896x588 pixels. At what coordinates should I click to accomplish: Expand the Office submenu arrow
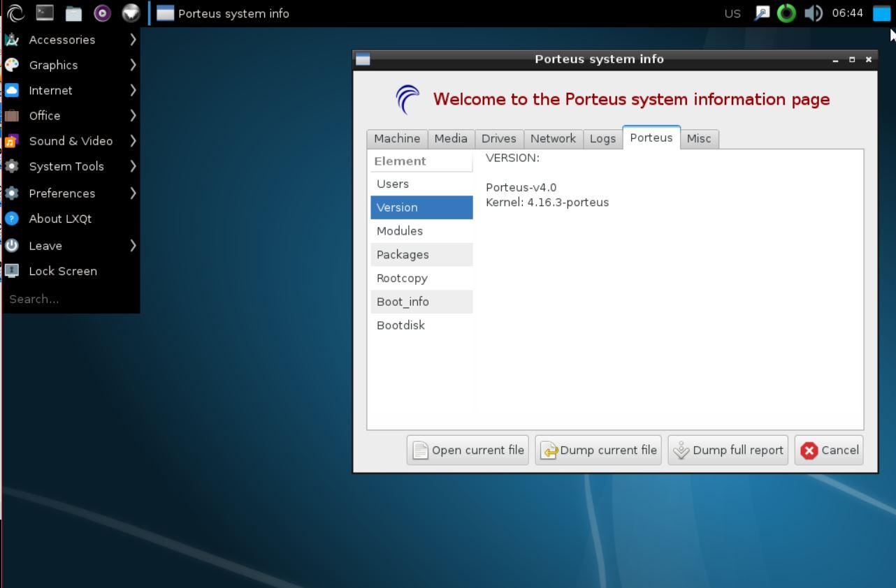click(x=133, y=115)
